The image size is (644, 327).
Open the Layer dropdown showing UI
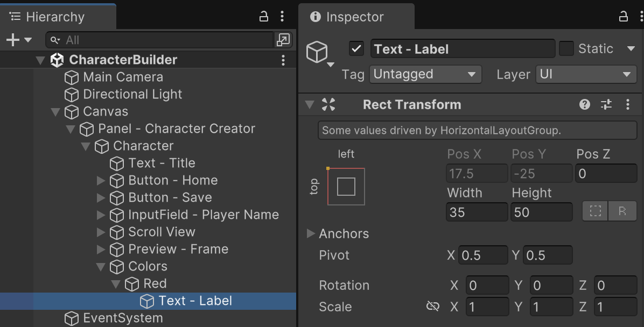[x=586, y=74]
